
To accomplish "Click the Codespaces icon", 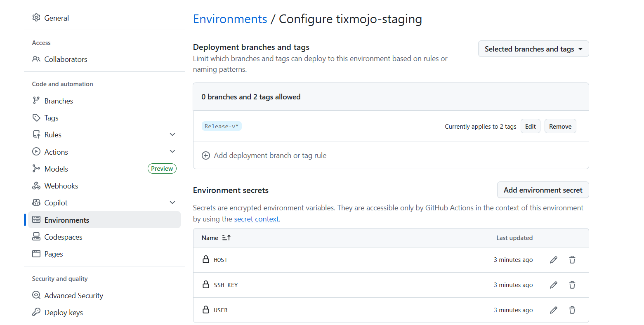I will click(x=36, y=237).
